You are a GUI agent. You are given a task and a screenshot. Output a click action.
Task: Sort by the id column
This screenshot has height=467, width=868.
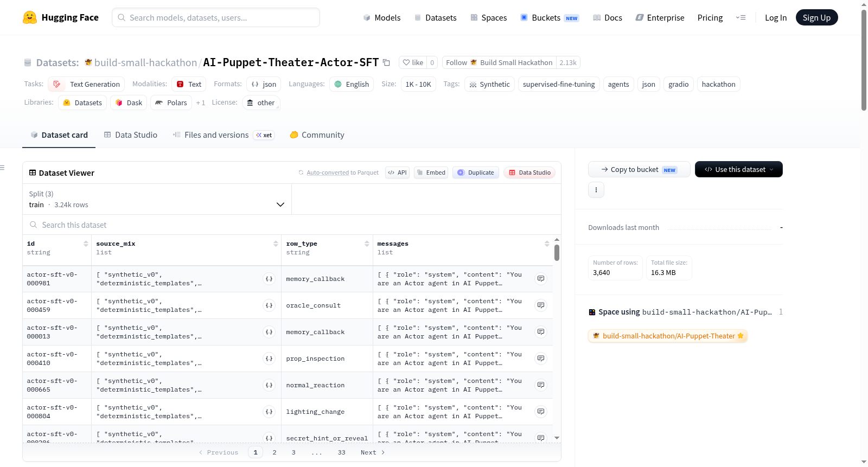click(86, 244)
